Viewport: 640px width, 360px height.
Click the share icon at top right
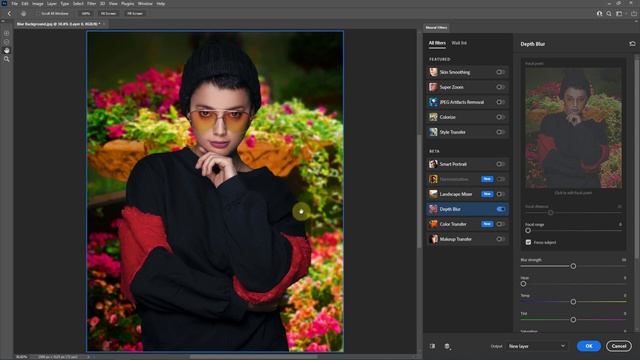[x=634, y=13]
